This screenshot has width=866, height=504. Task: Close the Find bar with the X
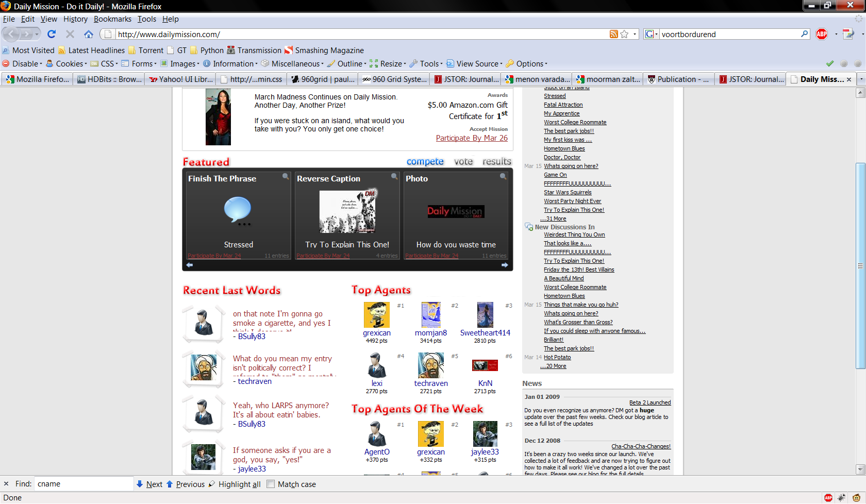coord(6,484)
